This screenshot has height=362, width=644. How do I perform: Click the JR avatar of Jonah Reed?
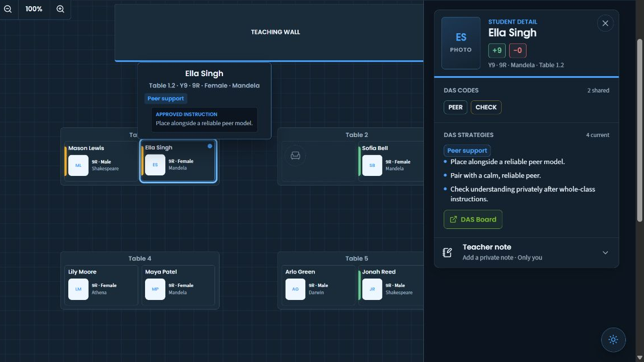pyautogui.click(x=372, y=289)
